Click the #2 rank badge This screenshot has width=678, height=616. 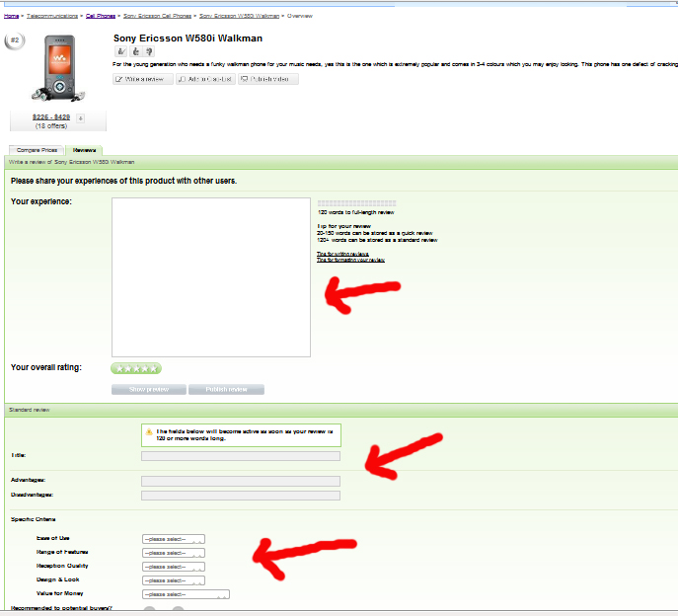(x=15, y=40)
